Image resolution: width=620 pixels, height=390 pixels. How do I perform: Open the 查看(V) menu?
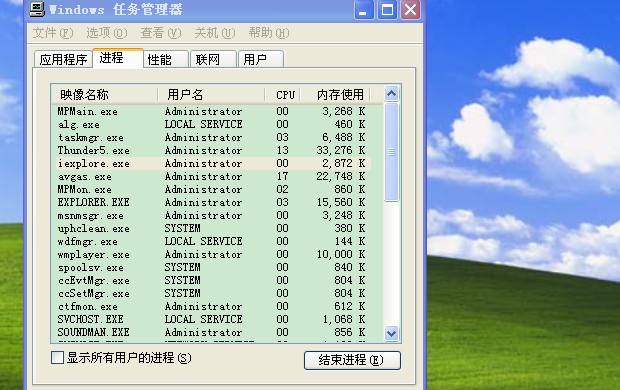click(x=161, y=33)
